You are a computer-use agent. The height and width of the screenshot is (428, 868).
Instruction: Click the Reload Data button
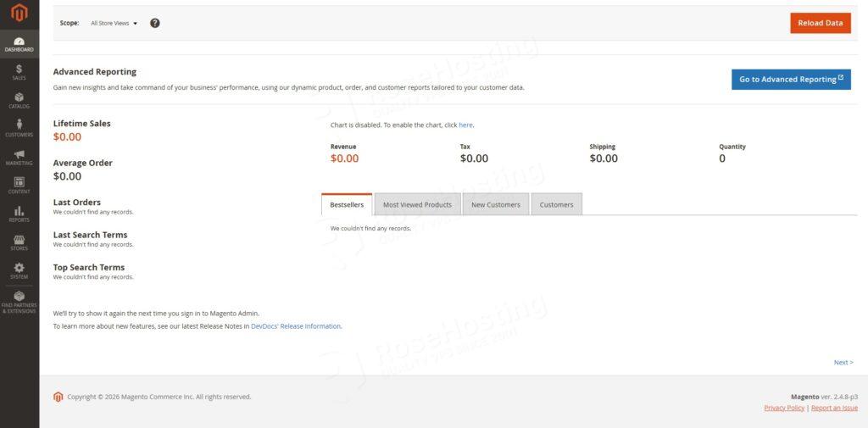pos(821,23)
